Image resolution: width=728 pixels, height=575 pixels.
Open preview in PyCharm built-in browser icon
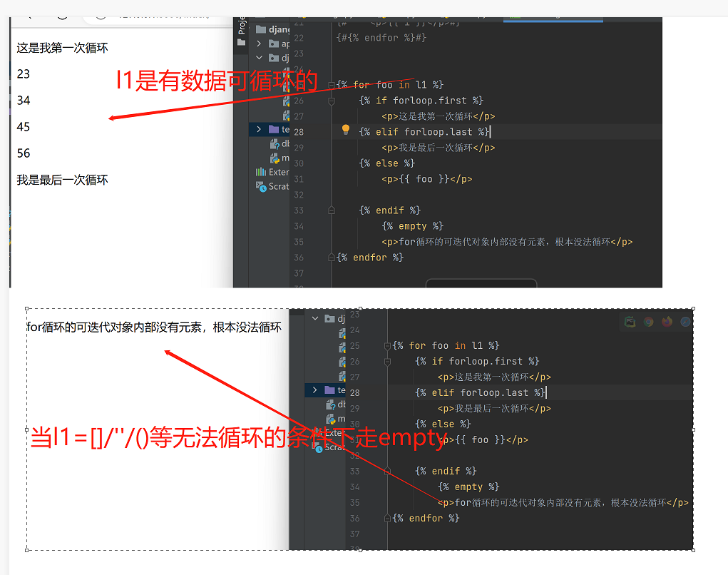point(630,322)
